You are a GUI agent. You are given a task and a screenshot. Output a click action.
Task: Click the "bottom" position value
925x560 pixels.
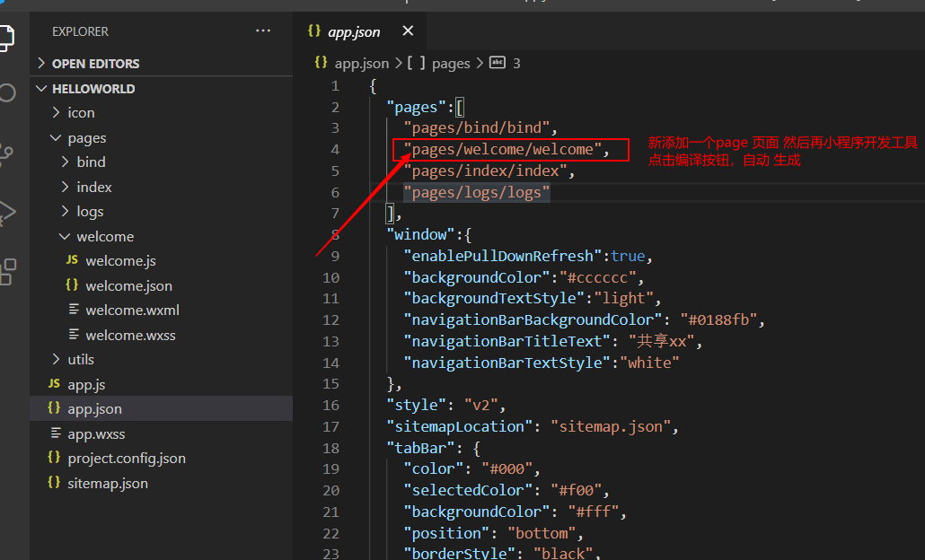(x=542, y=533)
